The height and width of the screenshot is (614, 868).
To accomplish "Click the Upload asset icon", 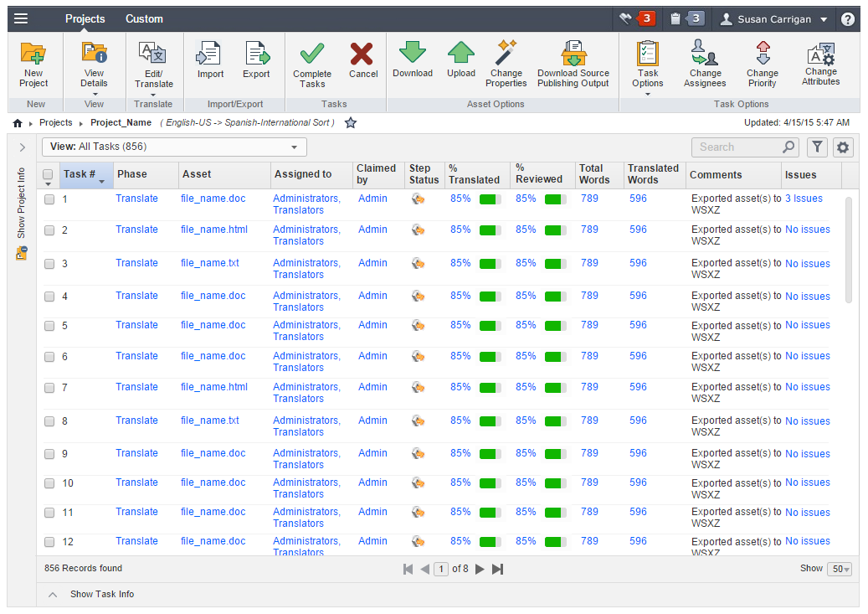I will pos(460,53).
